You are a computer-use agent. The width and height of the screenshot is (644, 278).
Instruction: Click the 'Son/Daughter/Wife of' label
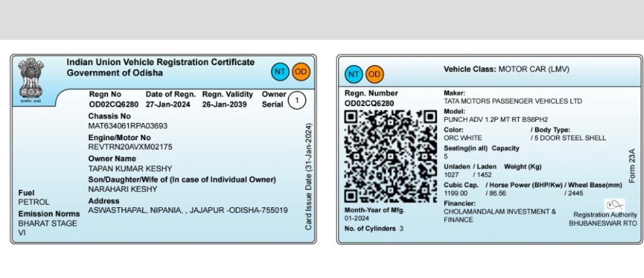[182, 180]
